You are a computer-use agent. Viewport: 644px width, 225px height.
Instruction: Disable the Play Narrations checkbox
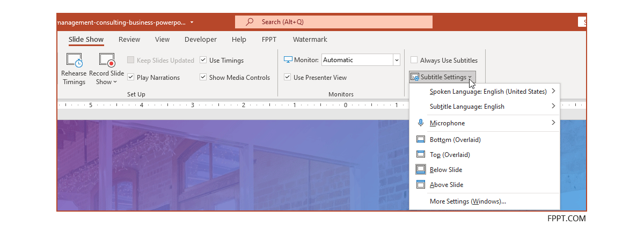point(130,77)
